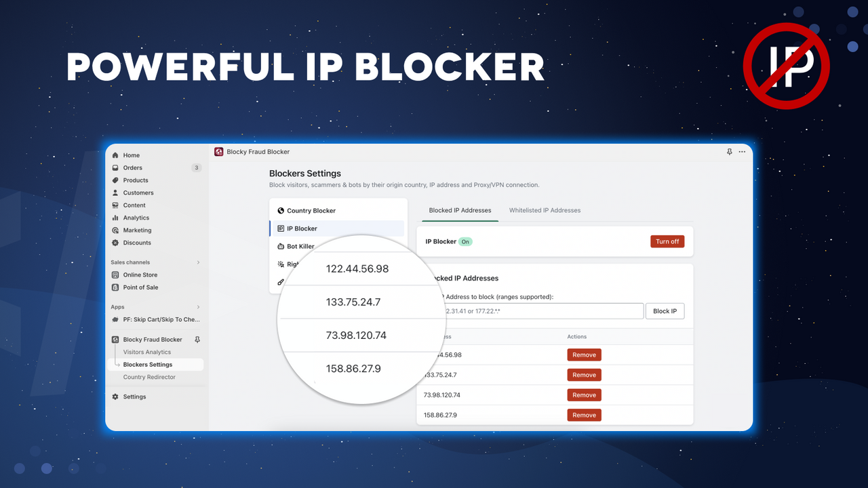Screen dimensions: 868x488
Task: Click the icon next to IP Blocker menu
Action: click(281, 228)
